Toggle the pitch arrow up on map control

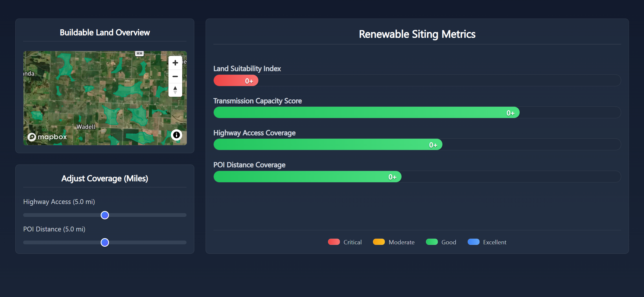pyautogui.click(x=175, y=88)
